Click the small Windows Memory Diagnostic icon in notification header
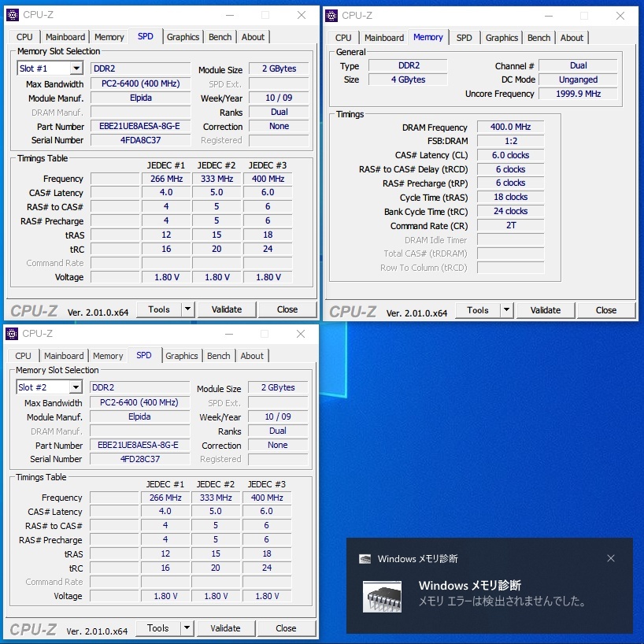Screen dimensions: 644x644 [365, 558]
